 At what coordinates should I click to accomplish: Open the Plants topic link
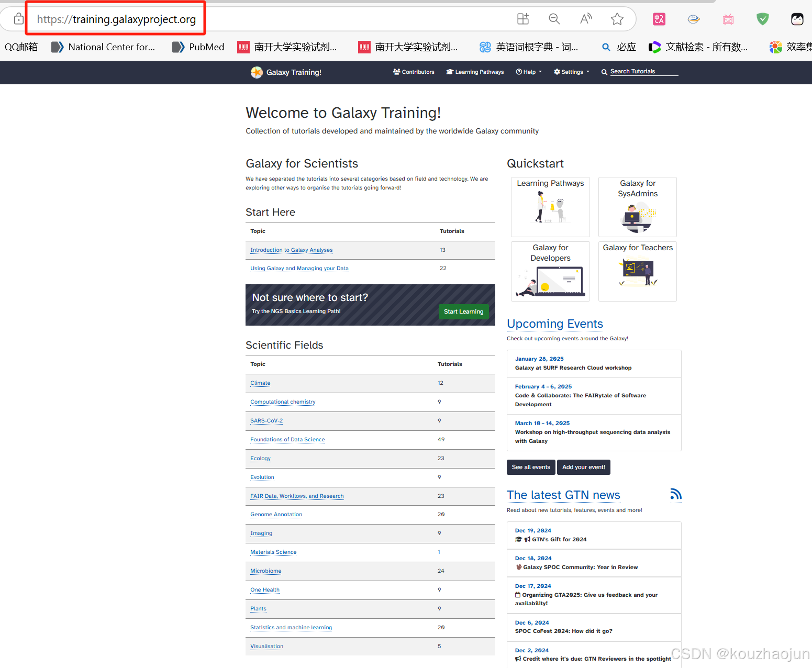coord(258,609)
